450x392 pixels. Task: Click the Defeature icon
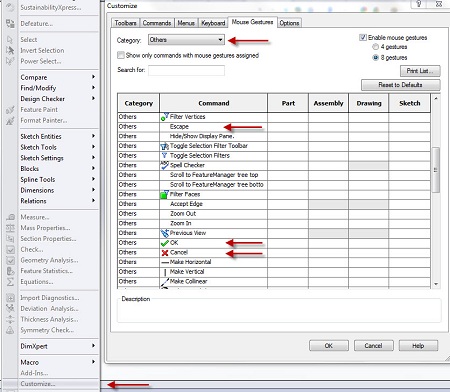(10, 24)
